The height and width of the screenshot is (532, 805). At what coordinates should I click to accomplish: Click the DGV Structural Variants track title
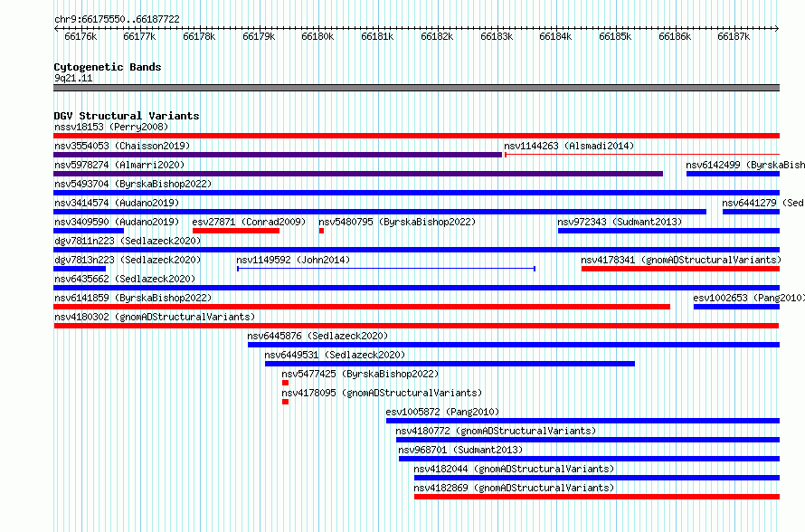(127, 116)
